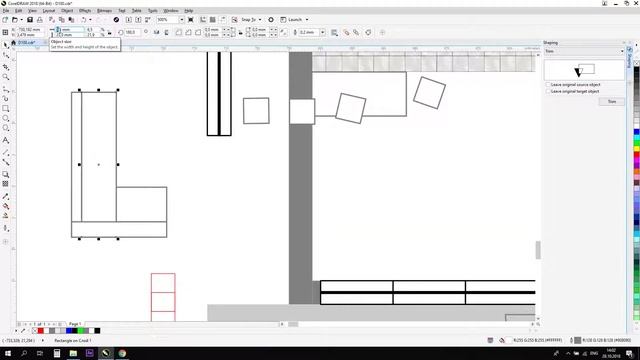Image resolution: width=640 pixels, height=360 pixels.
Task: Open the Layout menu
Action: click(49, 11)
